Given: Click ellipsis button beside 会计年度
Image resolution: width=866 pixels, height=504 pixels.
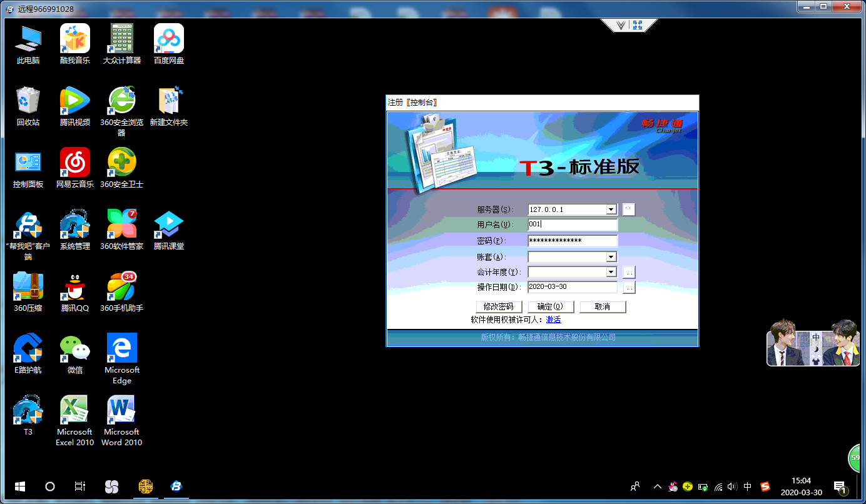Looking at the screenshot, I should pyautogui.click(x=629, y=272).
